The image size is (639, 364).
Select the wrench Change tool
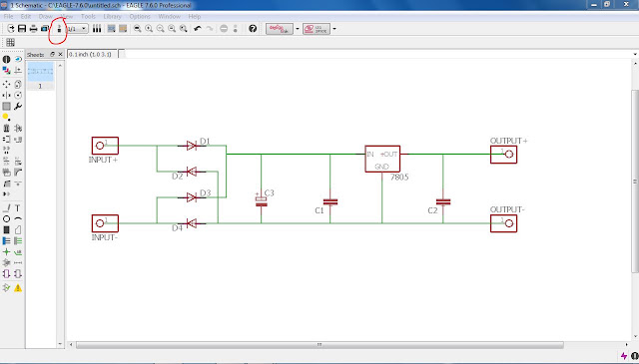(18, 107)
